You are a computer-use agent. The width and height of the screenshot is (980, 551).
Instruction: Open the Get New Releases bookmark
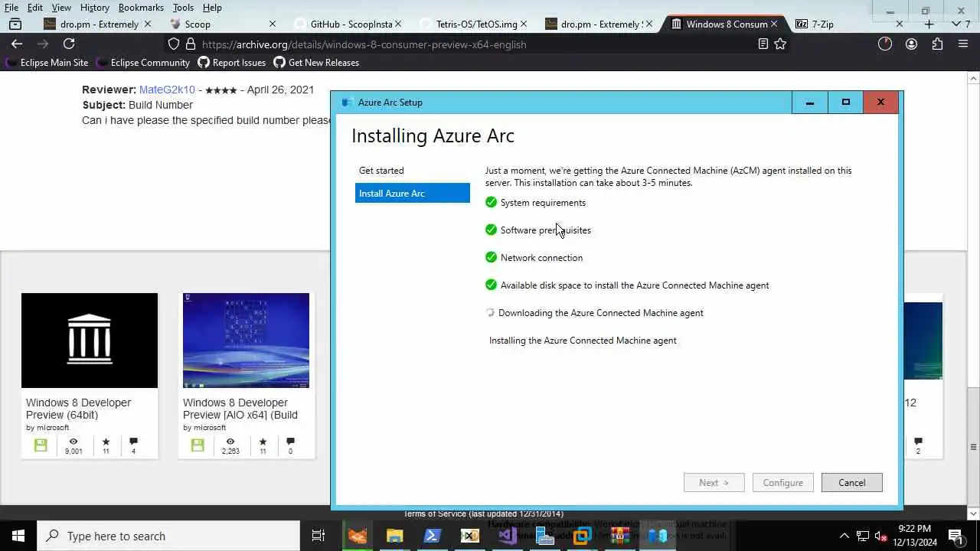316,63
